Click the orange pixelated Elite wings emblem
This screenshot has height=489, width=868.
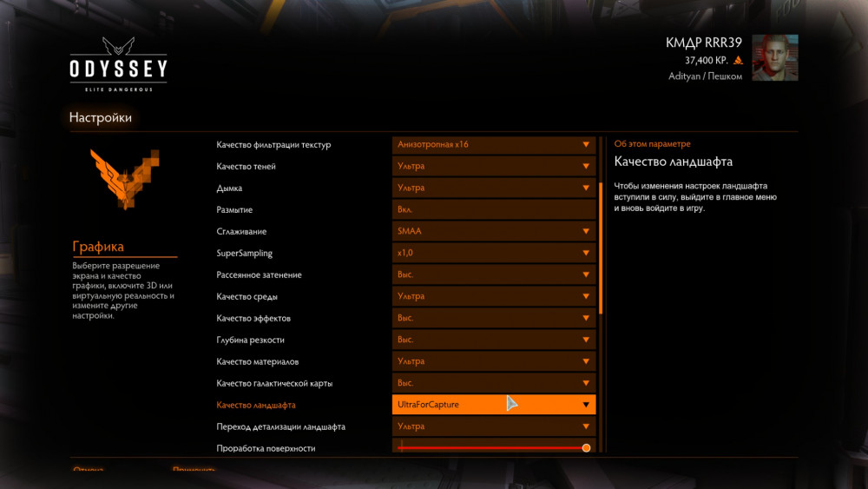click(125, 180)
